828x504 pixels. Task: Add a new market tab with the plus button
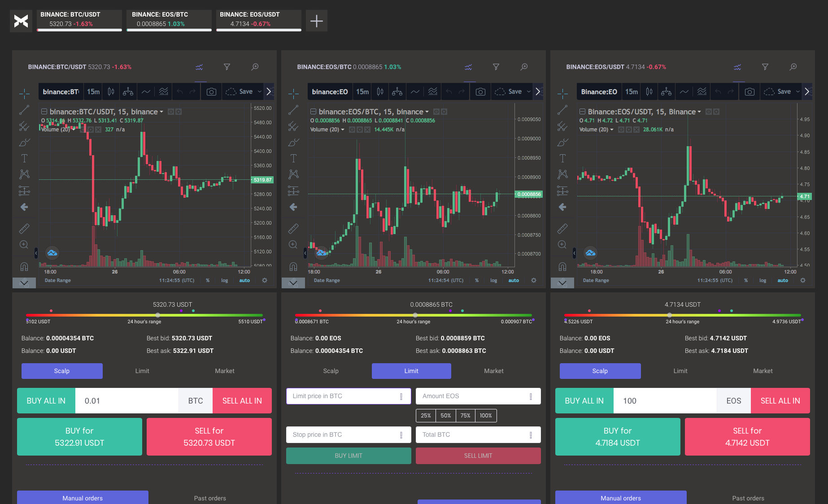coord(317,21)
